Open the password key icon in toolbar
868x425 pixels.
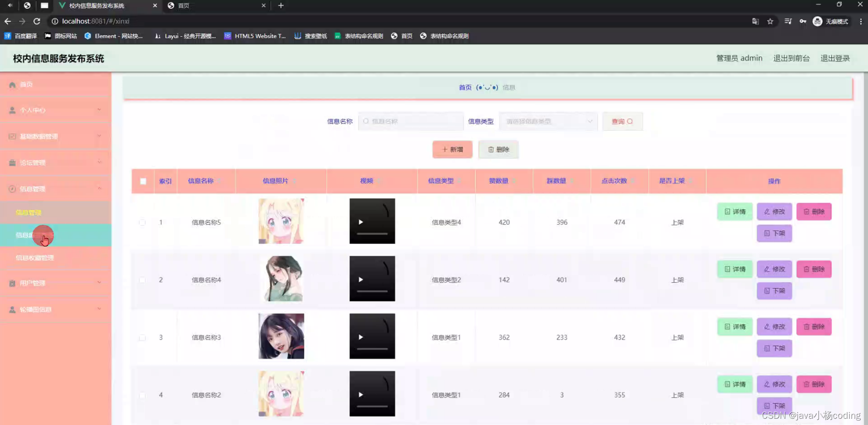[x=803, y=21]
